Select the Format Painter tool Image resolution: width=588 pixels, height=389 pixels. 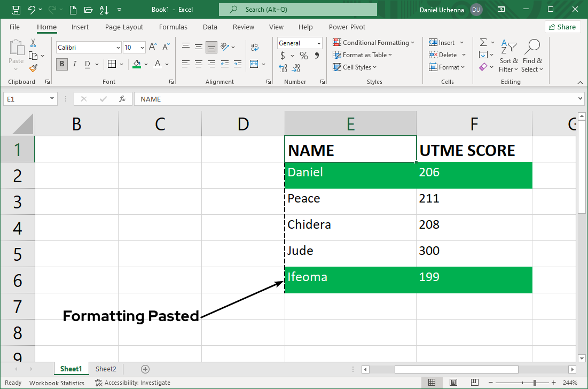pyautogui.click(x=32, y=67)
